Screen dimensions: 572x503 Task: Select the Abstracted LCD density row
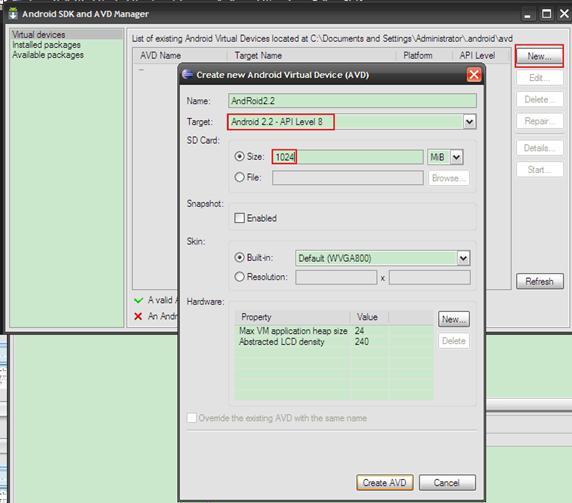pos(335,342)
